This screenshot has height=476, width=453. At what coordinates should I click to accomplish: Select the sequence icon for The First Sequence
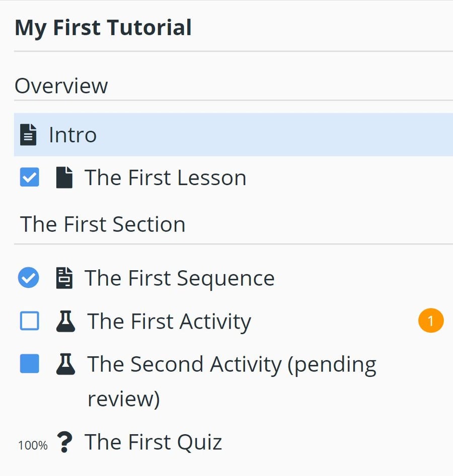coord(63,278)
